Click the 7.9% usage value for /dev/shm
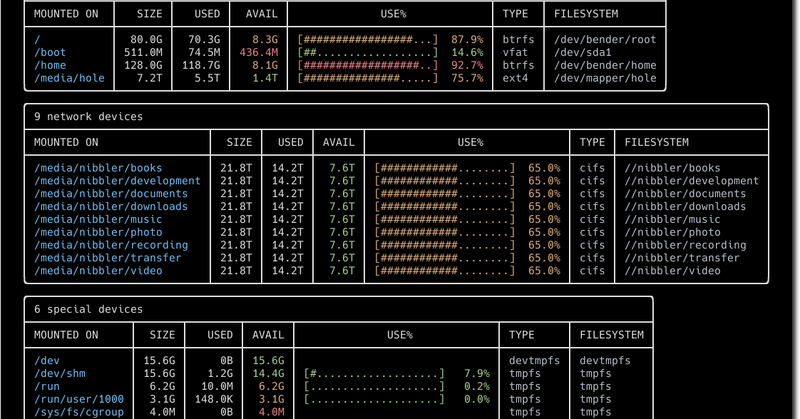800x419 pixels. click(477, 373)
